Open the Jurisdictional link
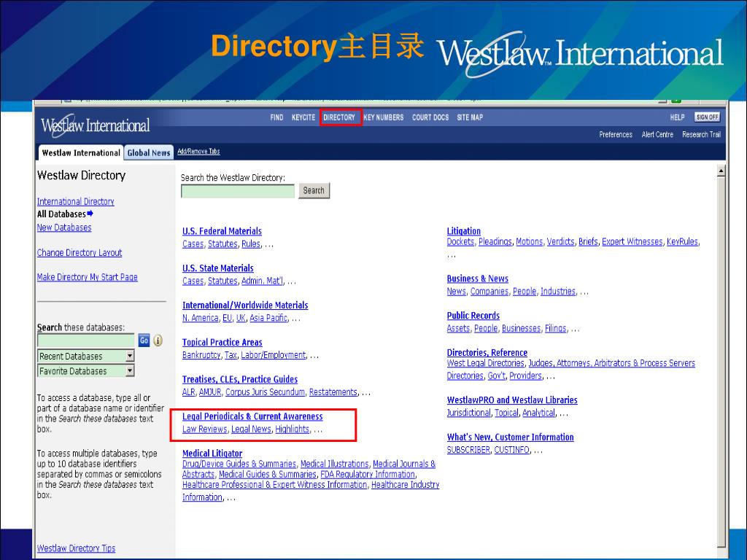Screen dimensions: 747x560 (x=469, y=413)
